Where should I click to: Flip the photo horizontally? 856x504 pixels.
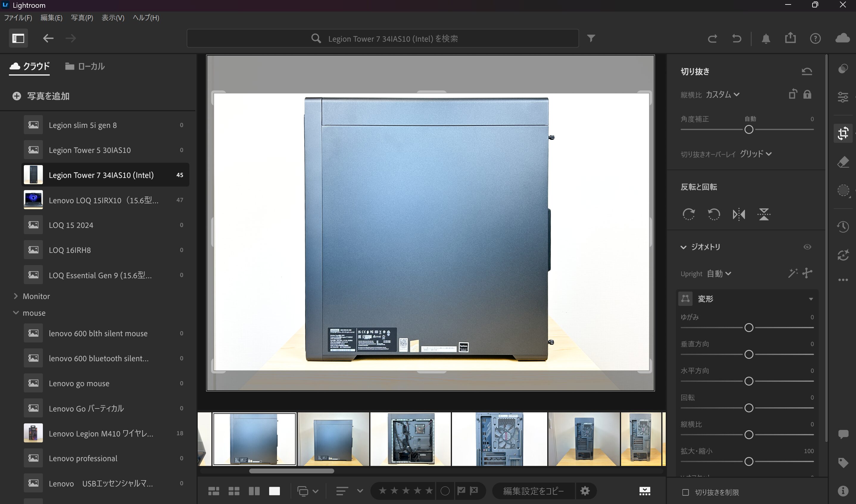739,214
